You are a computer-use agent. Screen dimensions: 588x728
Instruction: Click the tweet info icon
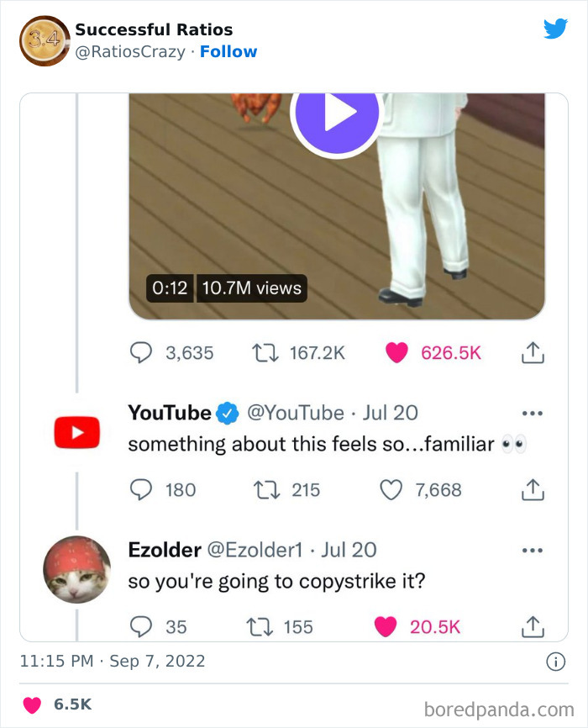tap(555, 662)
